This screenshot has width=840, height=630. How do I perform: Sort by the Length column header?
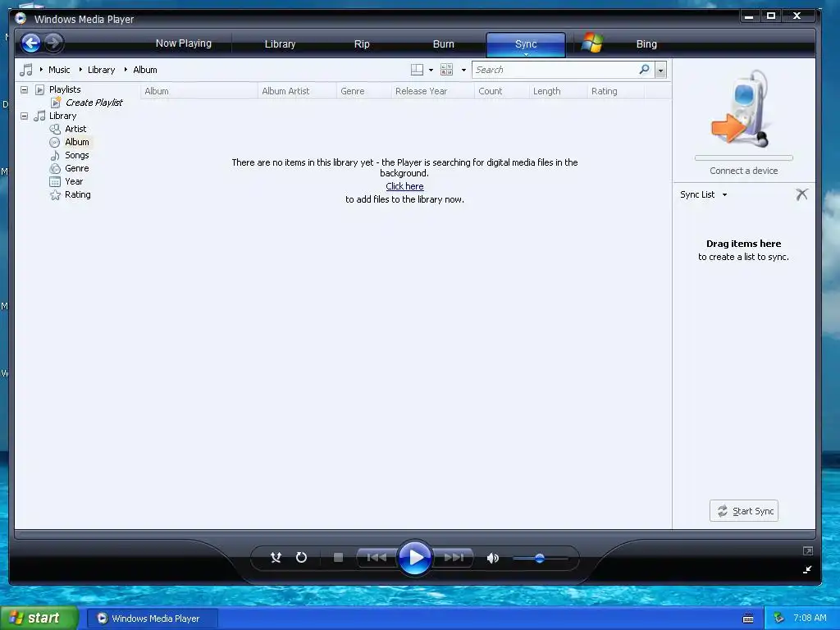[x=558, y=91]
